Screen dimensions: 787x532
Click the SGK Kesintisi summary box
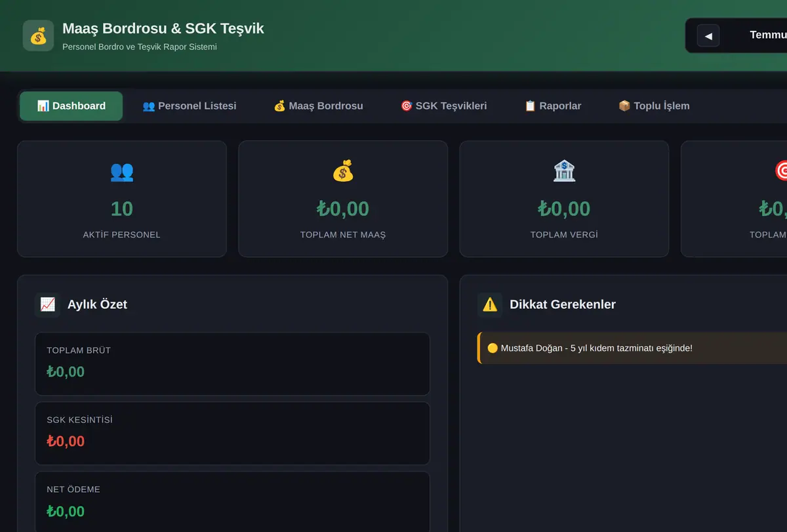point(232,434)
